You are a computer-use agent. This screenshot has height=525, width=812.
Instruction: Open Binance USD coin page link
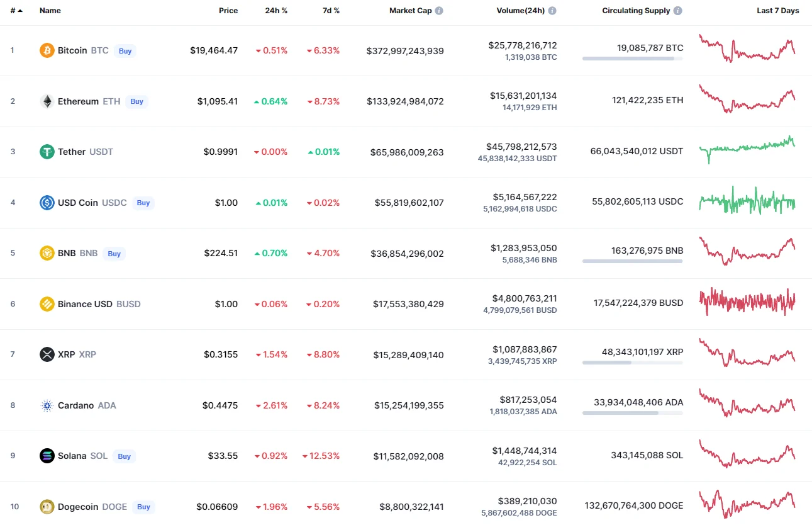(85, 304)
